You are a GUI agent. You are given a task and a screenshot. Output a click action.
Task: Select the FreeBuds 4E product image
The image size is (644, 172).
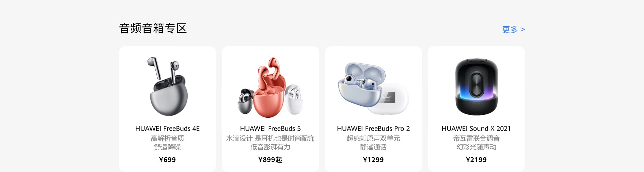pos(167,86)
